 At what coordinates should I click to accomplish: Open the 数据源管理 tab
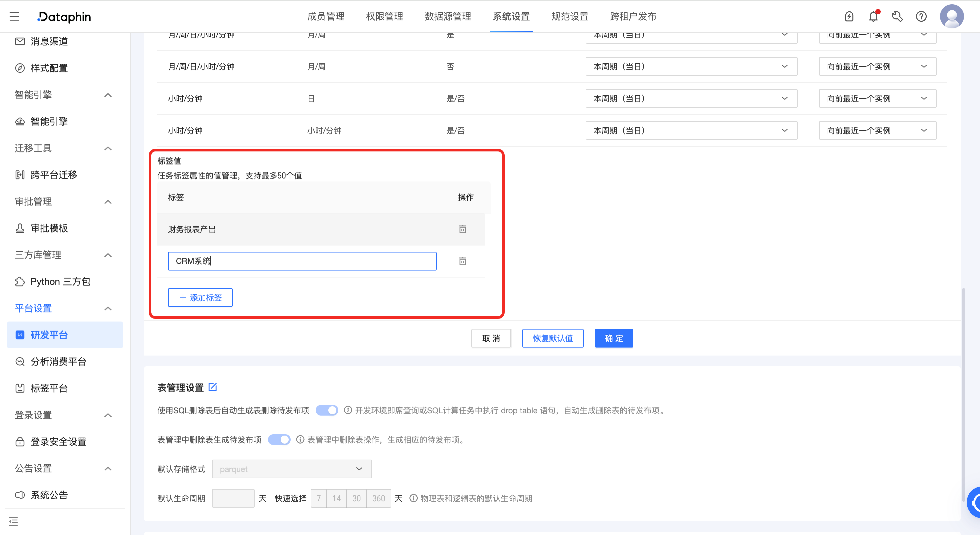pyautogui.click(x=448, y=16)
